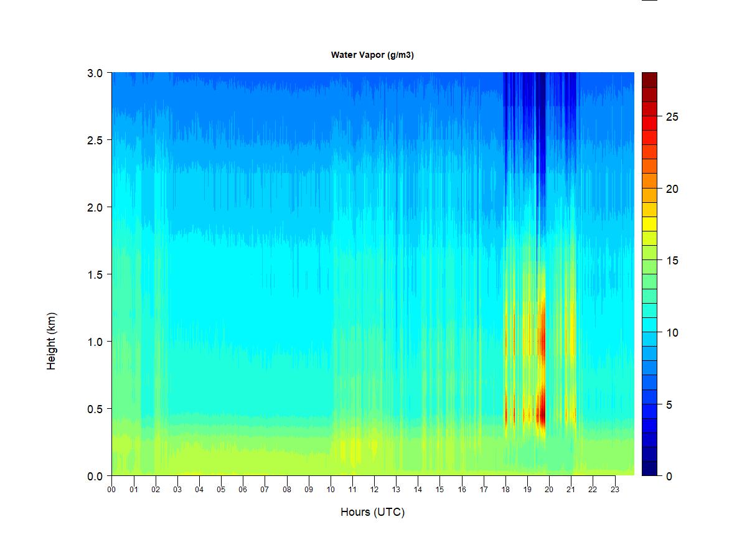
Task: Select the hour tick label "09"
Action: (x=308, y=489)
